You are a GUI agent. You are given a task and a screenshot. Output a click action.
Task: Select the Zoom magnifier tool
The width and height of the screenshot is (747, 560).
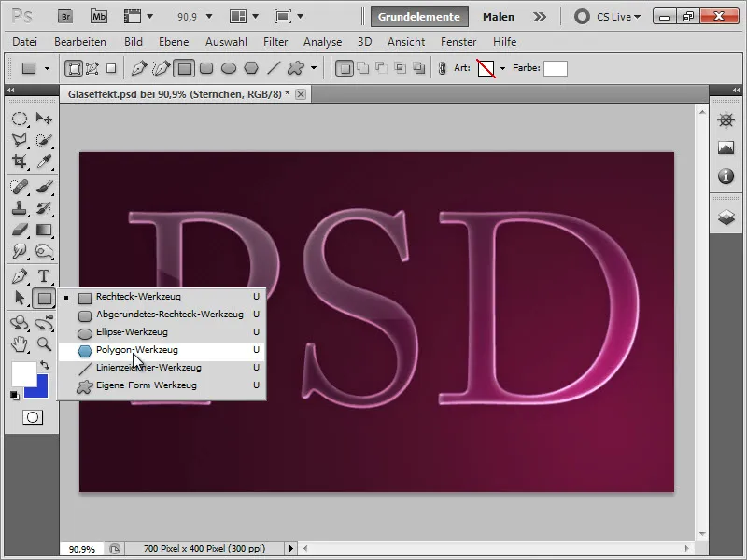[44, 343]
